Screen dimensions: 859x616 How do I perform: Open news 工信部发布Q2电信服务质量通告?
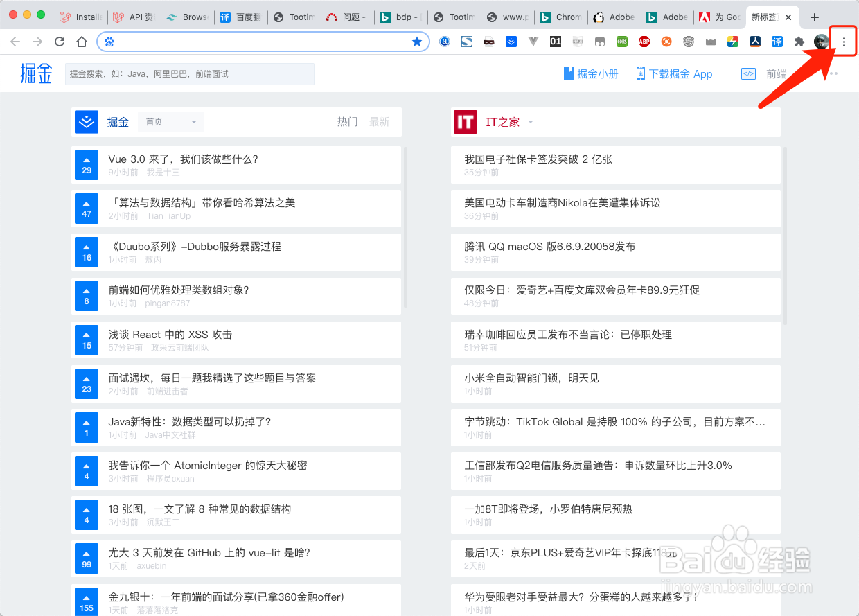(x=599, y=466)
